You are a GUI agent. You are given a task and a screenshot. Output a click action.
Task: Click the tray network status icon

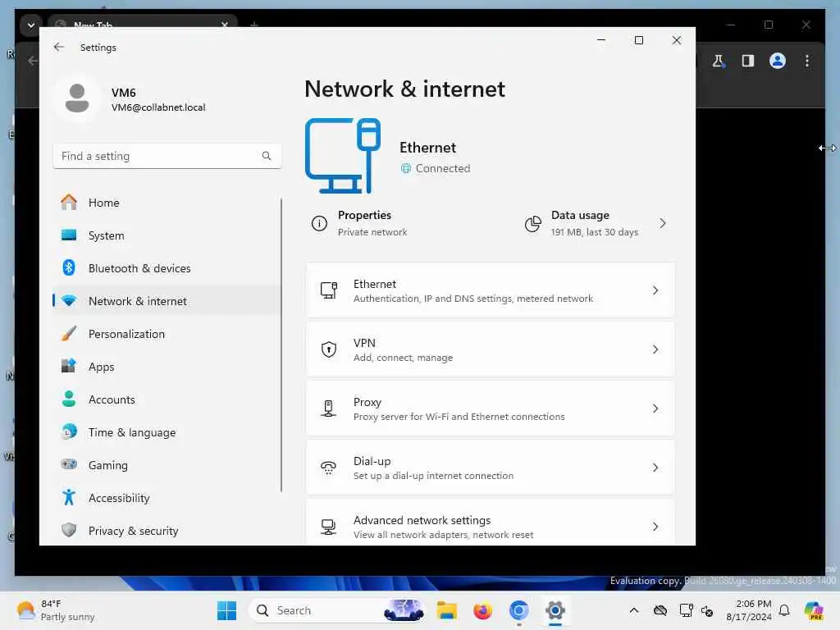coord(687,610)
